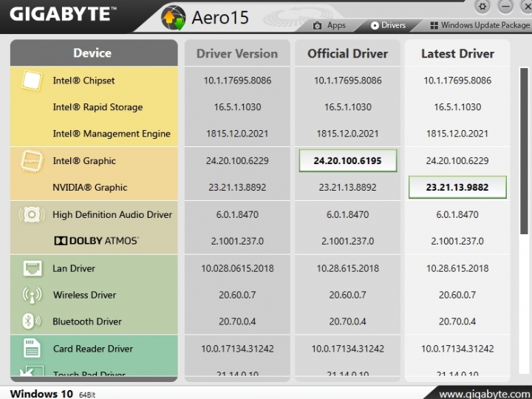Click Intel Graphic latest driver 24.20.100.6229
The image size is (532, 399).
(457, 160)
